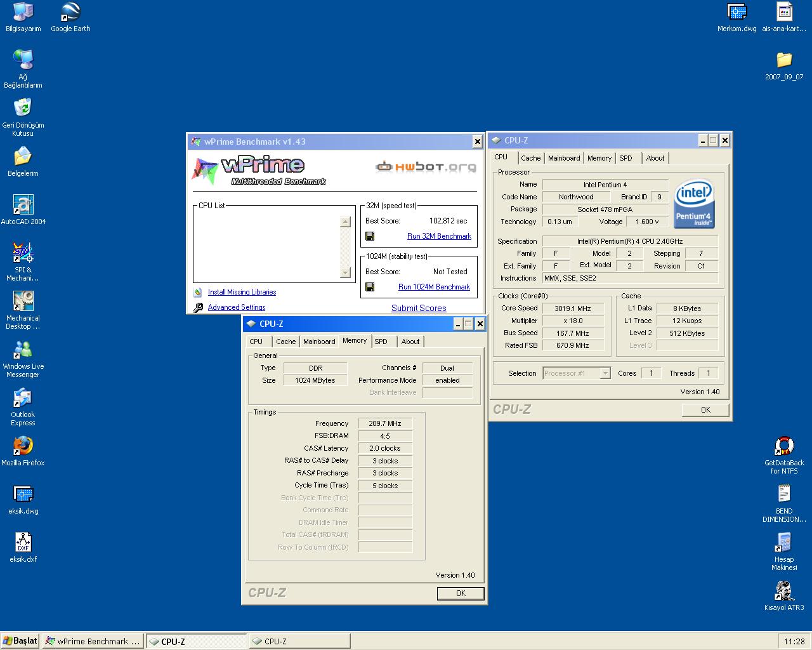
Task: Activate first CPU-Z taskbar button
Action: [x=197, y=641]
